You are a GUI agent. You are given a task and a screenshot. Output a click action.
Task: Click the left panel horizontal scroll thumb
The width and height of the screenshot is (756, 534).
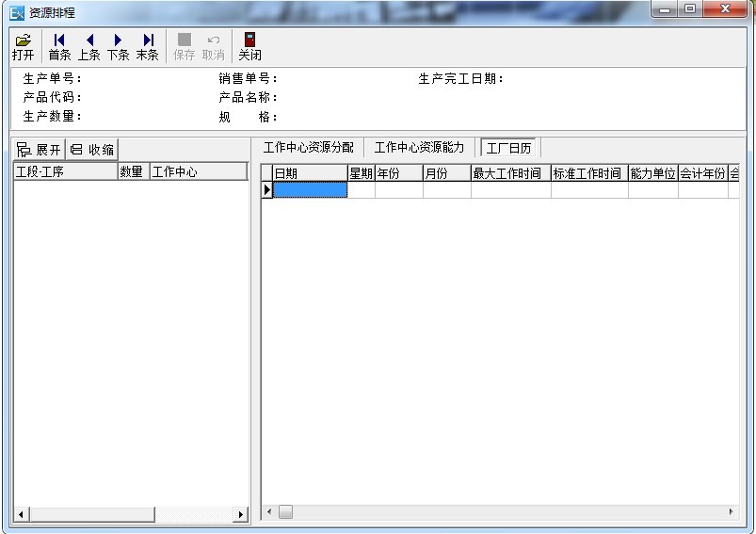(92, 514)
